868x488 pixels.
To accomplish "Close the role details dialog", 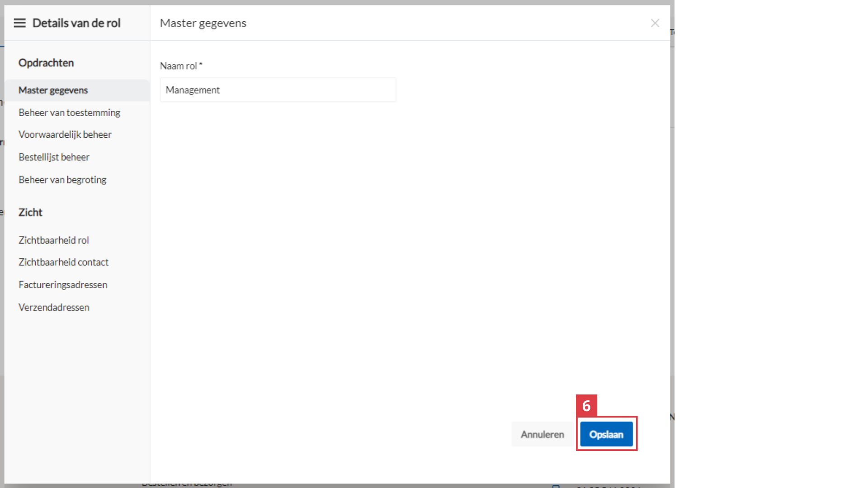I will coord(655,23).
